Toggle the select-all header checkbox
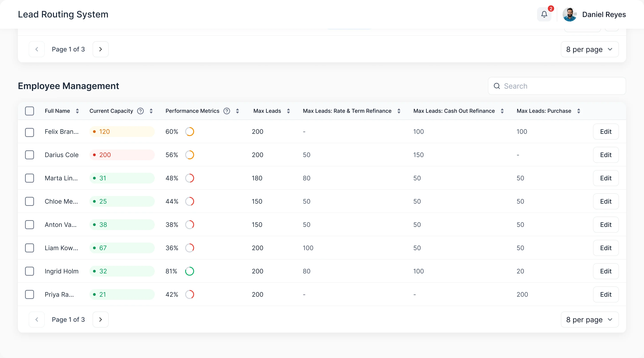This screenshot has width=644, height=358. point(30,111)
